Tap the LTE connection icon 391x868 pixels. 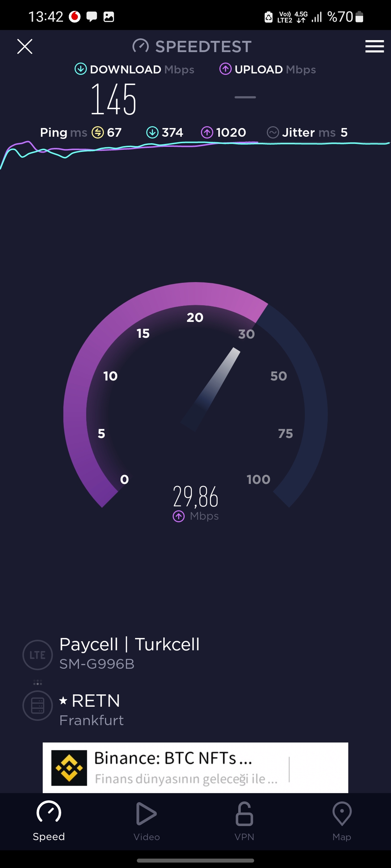38,655
